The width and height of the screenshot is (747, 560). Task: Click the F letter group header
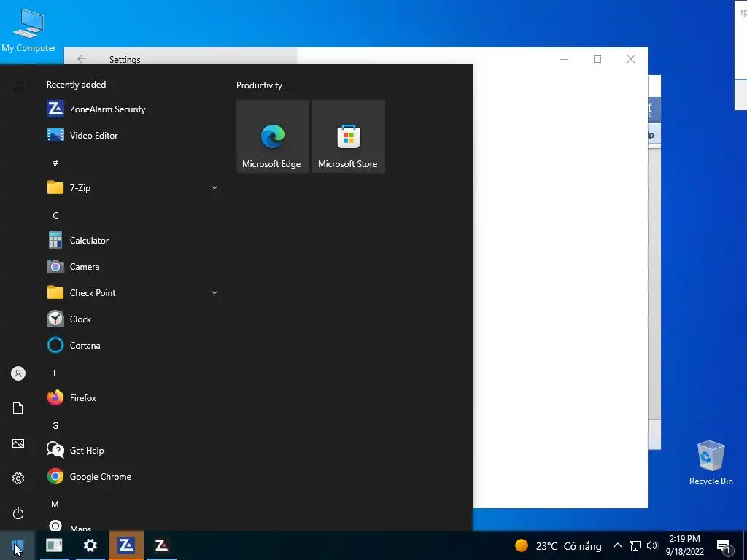55,373
